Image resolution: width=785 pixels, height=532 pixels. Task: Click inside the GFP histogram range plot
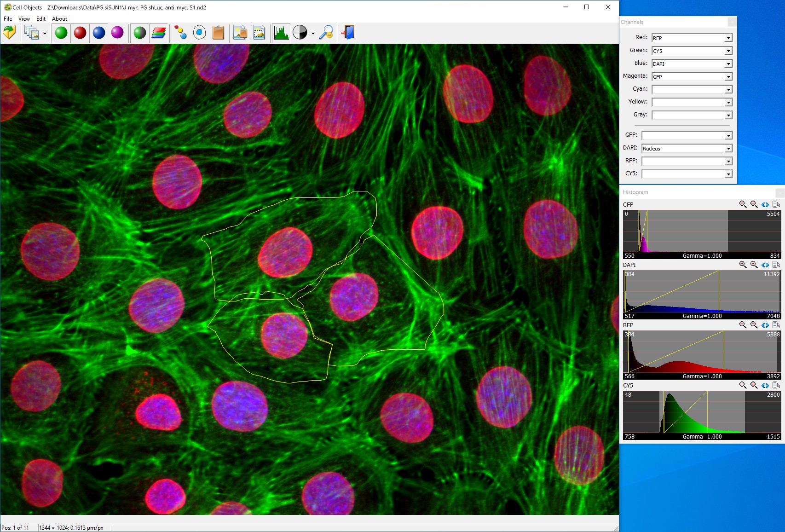click(702, 231)
